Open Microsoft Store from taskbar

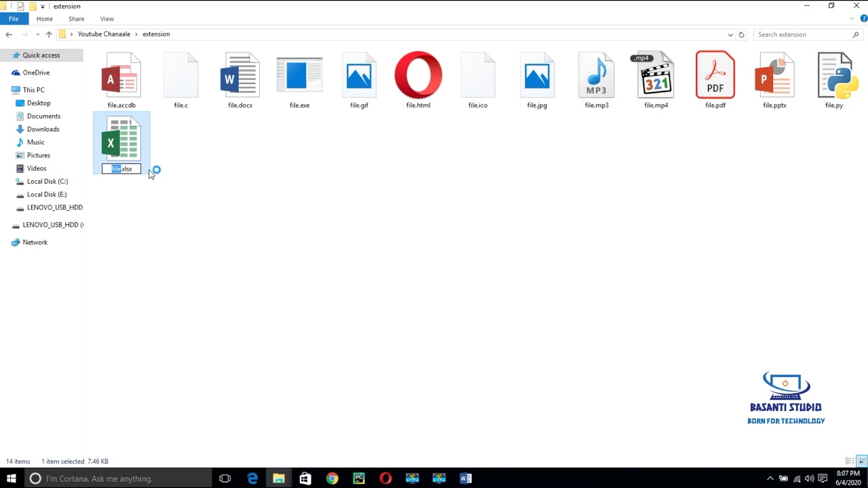coord(305,479)
